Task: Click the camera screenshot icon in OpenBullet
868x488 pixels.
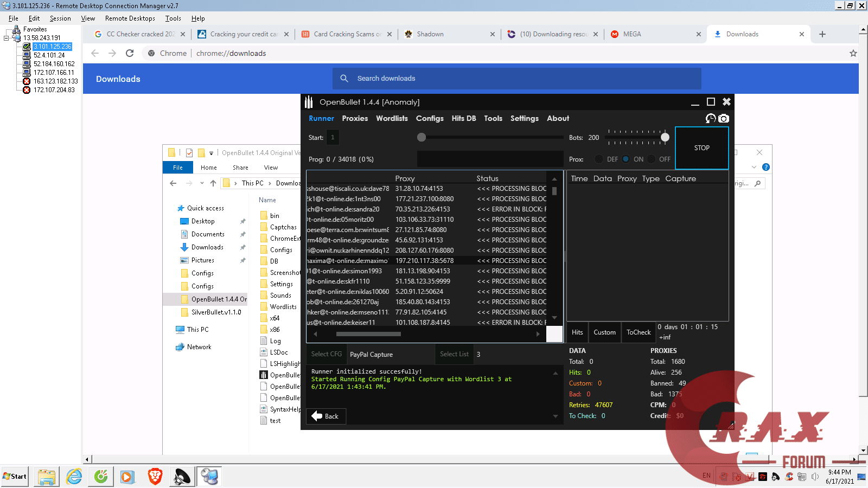Action: (724, 118)
